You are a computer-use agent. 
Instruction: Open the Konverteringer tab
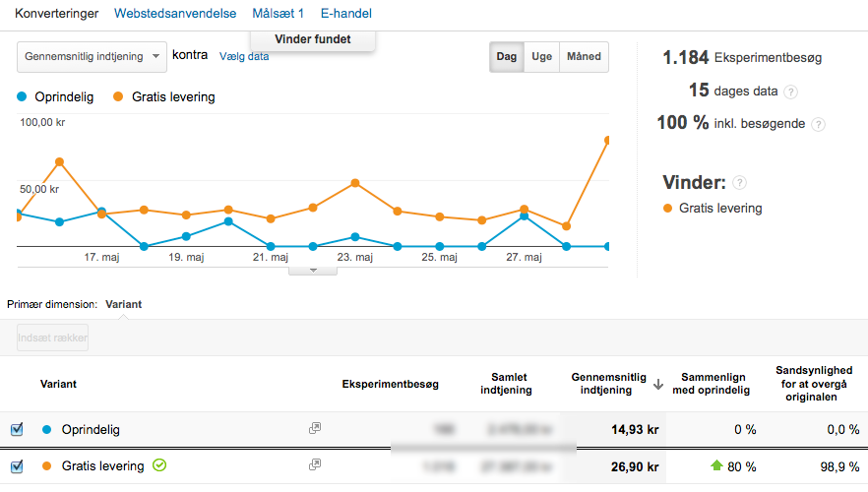(x=56, y=13)
